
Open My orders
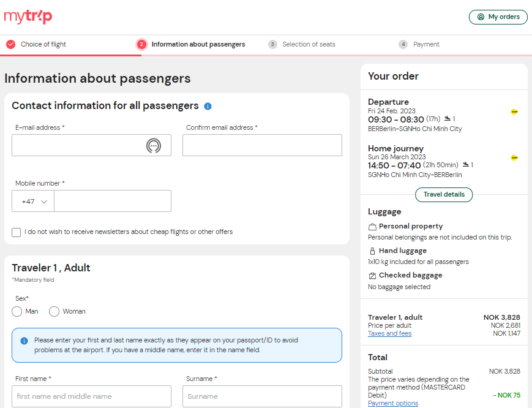pyautogui.click(x=498, y=17)
